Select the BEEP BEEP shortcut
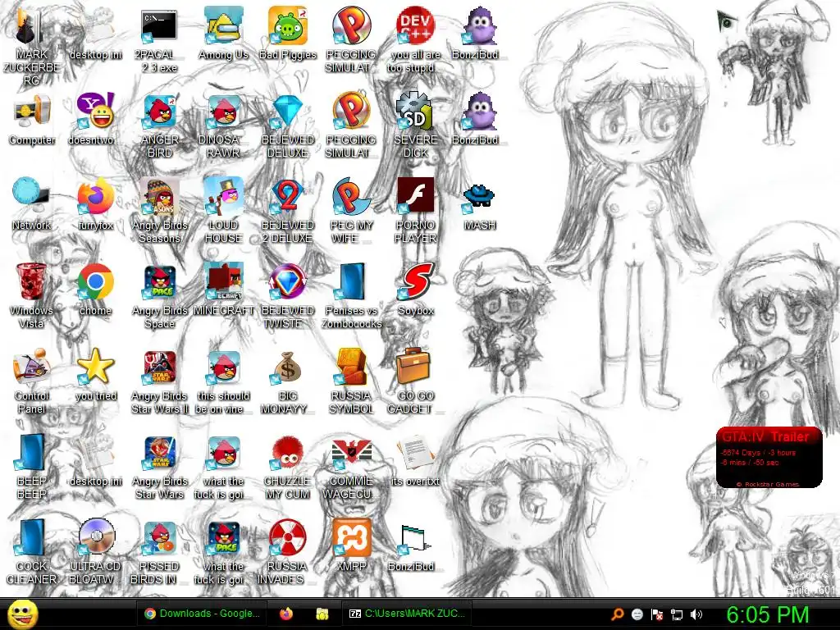This screenshot has width=840, height=630. (31, 453)
